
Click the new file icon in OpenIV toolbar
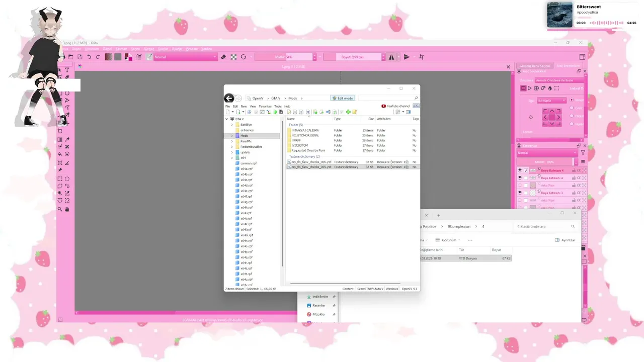point(228,112)
